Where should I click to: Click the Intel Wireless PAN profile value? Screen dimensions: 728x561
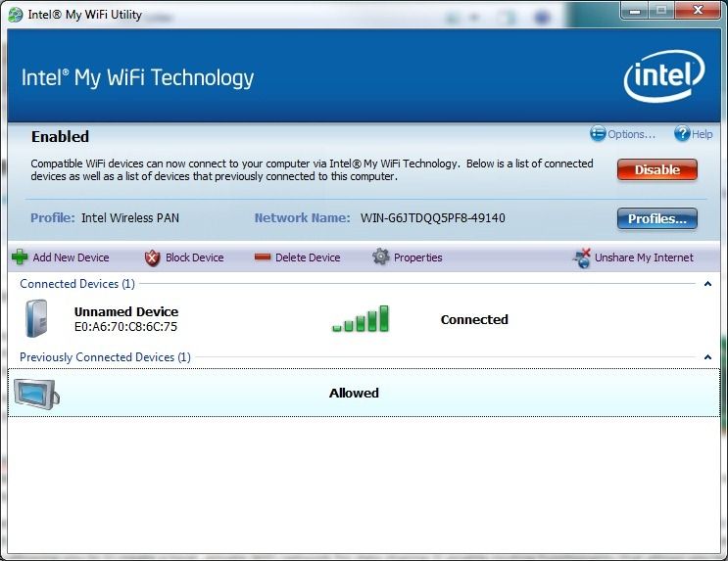[130, 218]
